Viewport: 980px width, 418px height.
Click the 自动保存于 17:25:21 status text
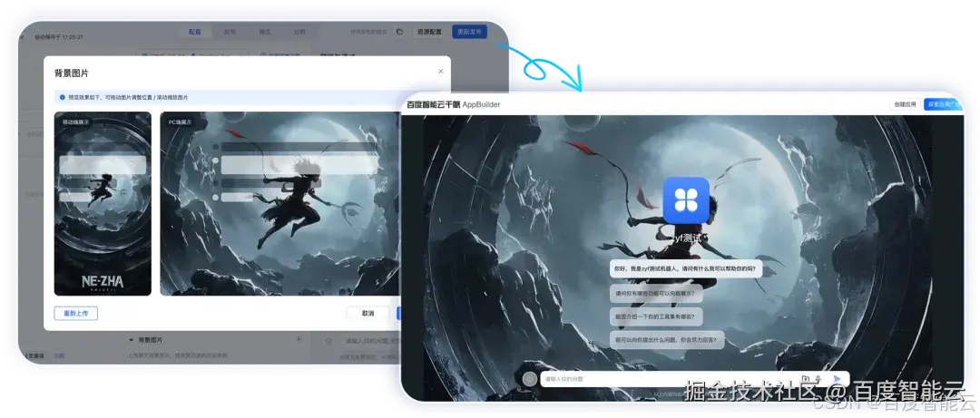[x=59, y=37]
